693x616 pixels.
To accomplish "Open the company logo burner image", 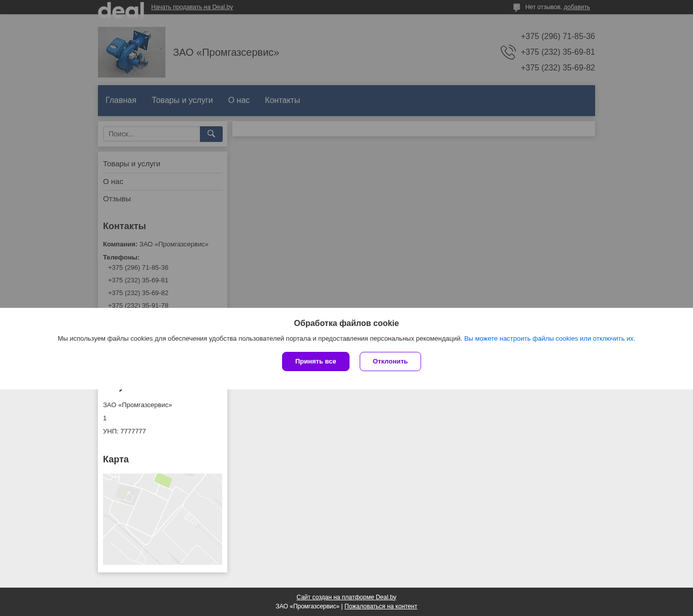I will pyautogui.click(x=131, y=52).
